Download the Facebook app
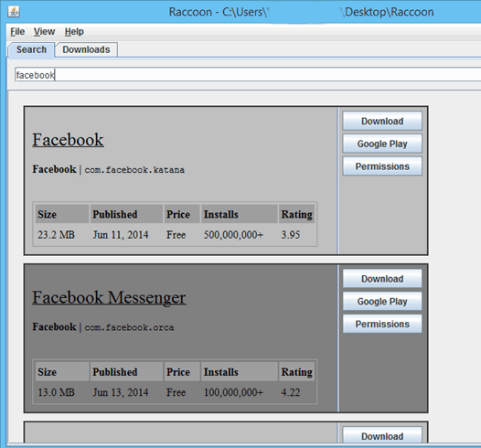 click(382, 121)
